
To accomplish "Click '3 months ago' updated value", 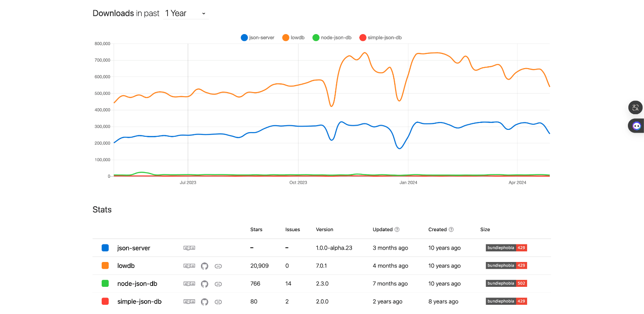I will coord(391,248).
